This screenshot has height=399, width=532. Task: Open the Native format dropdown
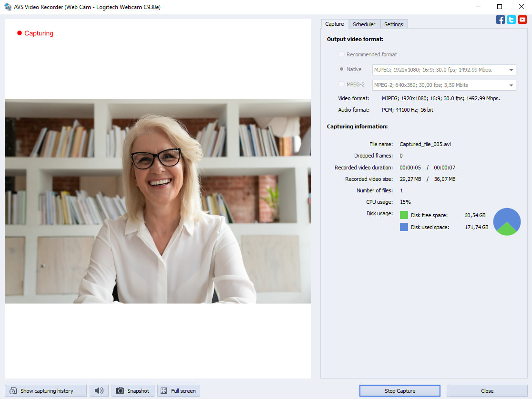coord(512,70)
